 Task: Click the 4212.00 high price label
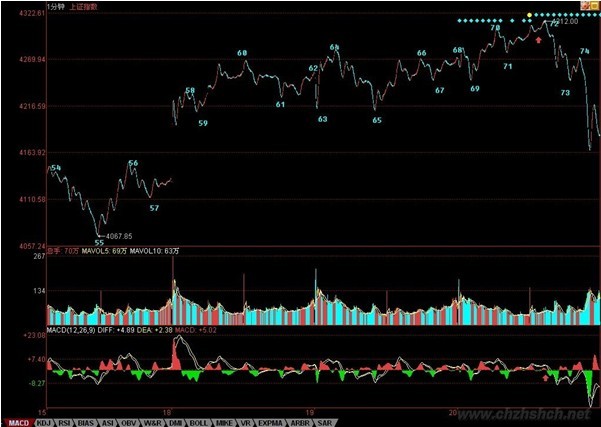(565, 21)
